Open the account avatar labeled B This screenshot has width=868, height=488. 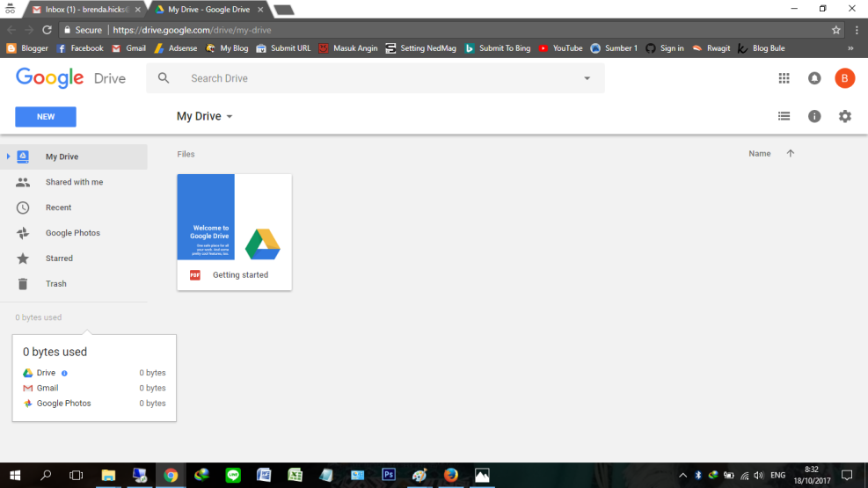[x=845, y=78]
